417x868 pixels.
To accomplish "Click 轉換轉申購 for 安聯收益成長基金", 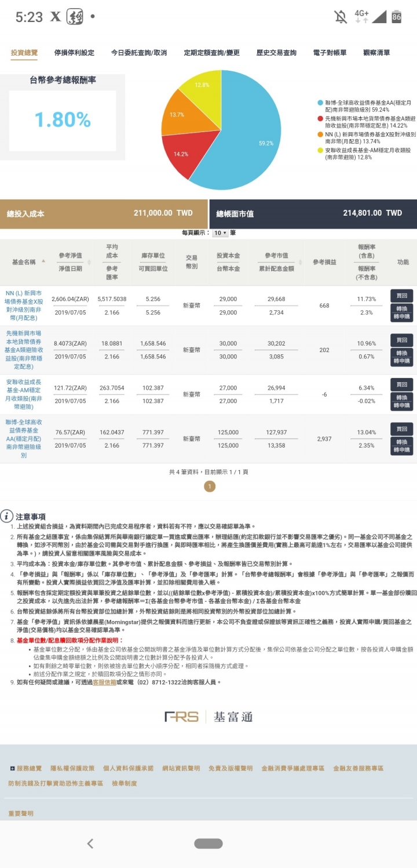I will coord(401,401).
